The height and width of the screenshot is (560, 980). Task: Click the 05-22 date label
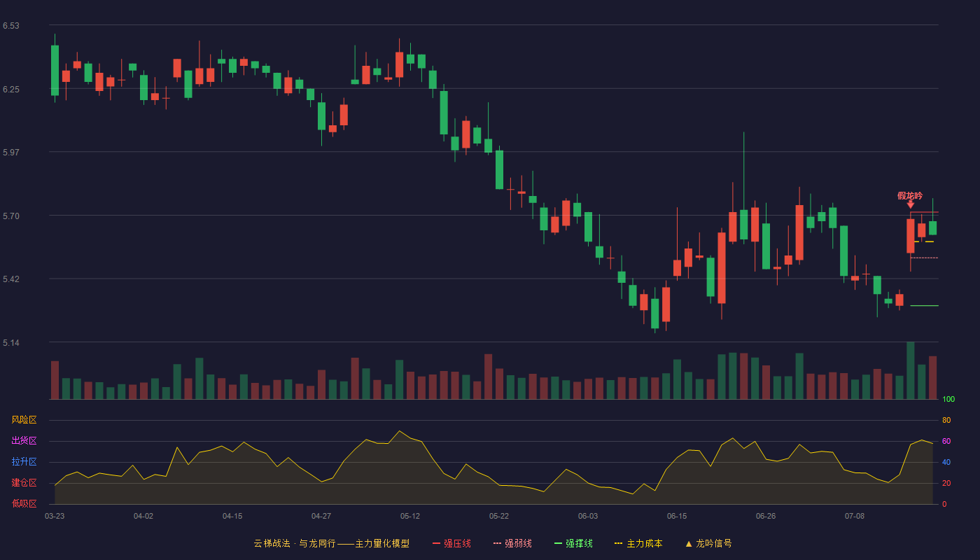[x=499, y=516]
